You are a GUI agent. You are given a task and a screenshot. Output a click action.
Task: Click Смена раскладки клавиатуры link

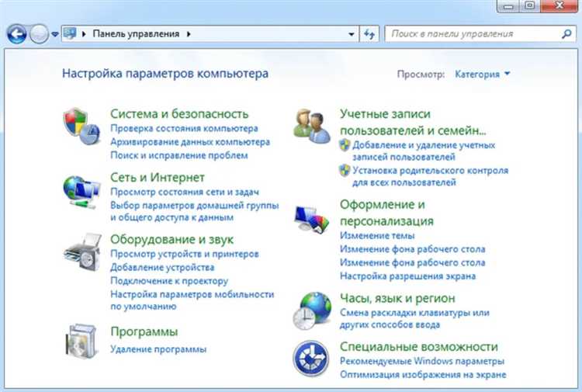point(414,318)
